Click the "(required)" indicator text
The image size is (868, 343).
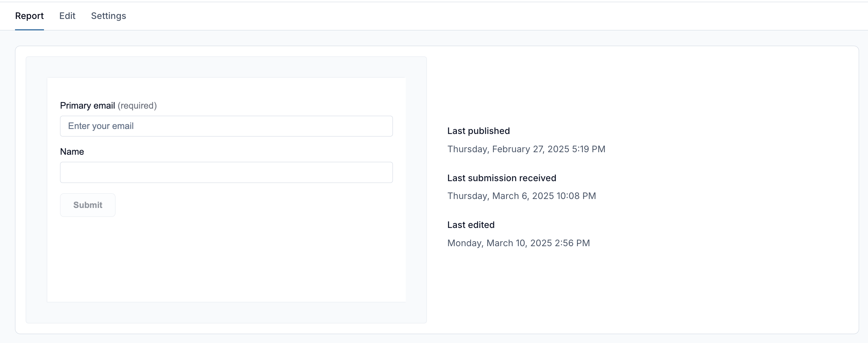pyautogui.click(x=137, y=106)
